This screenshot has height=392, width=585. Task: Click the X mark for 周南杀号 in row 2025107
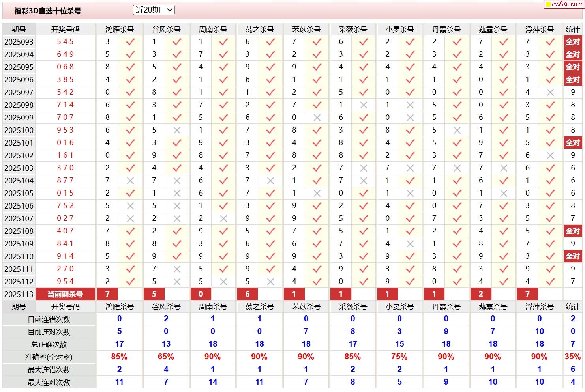click(x=223, y=218)
